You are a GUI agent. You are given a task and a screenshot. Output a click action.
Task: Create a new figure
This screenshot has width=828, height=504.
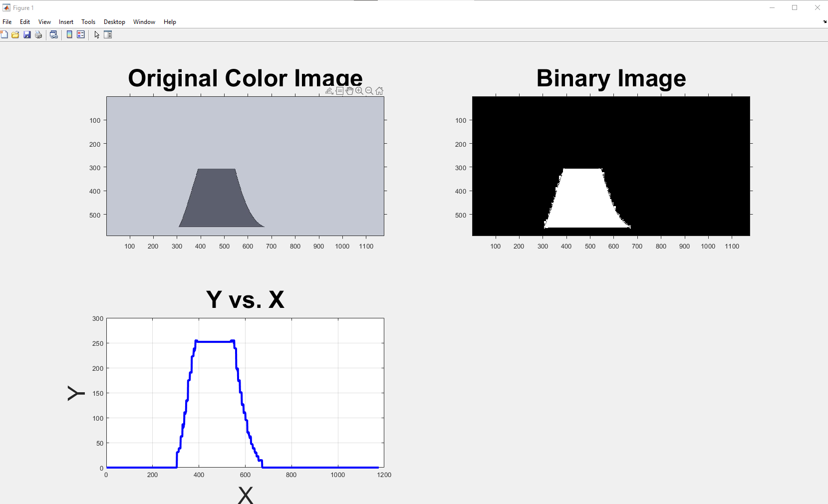pyautogui.click(x=4, y=34)
